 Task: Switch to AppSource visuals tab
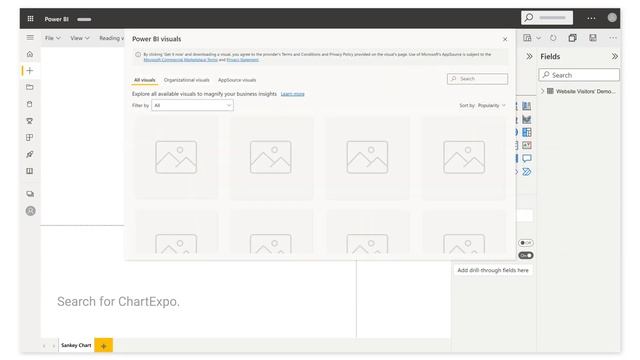tap(237, 80)
